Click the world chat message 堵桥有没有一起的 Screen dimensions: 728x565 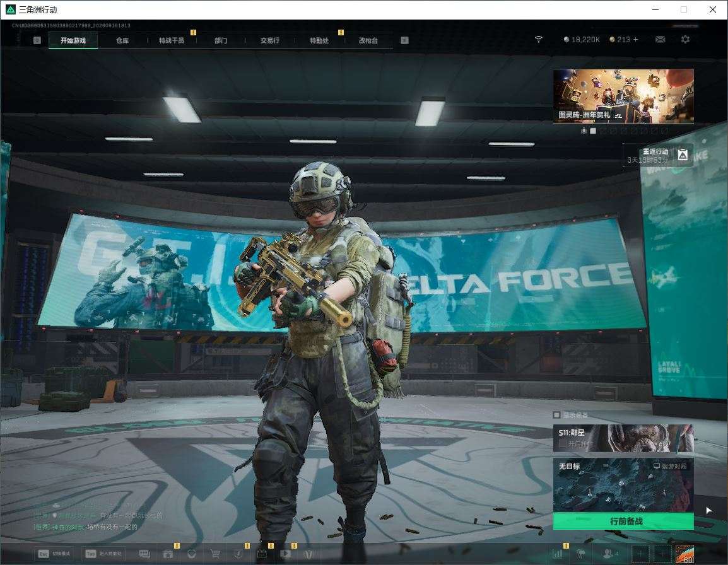tap(112, 527)
